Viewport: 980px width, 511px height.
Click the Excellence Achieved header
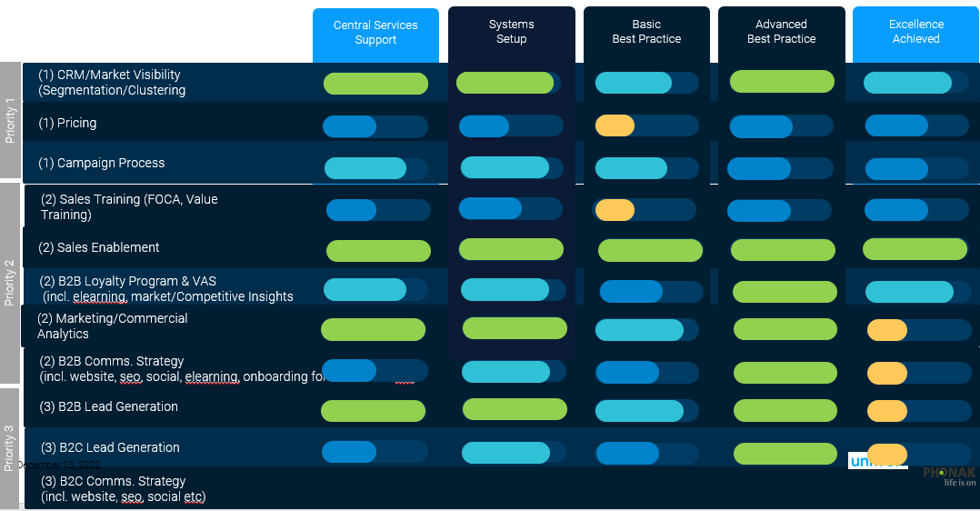[x=915, y=33]
